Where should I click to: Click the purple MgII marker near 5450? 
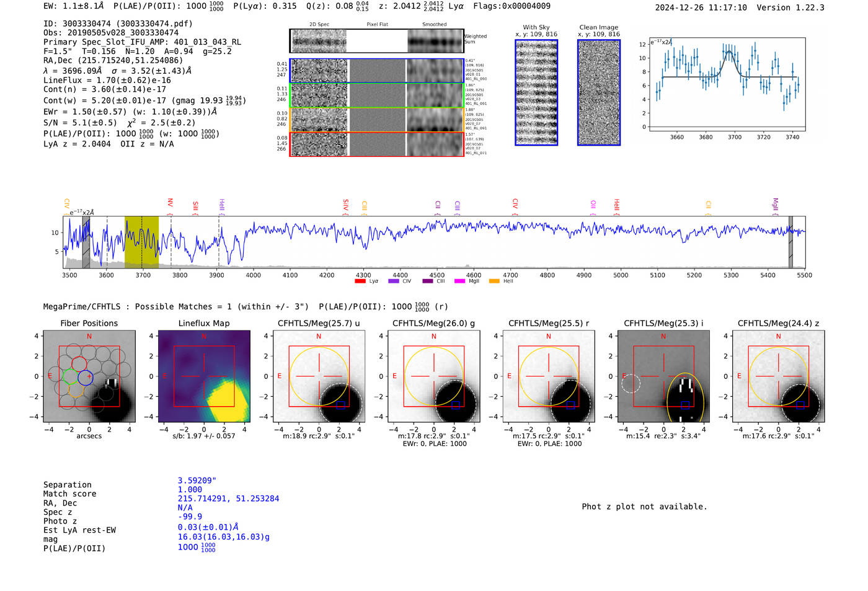[x=776, y=205]
